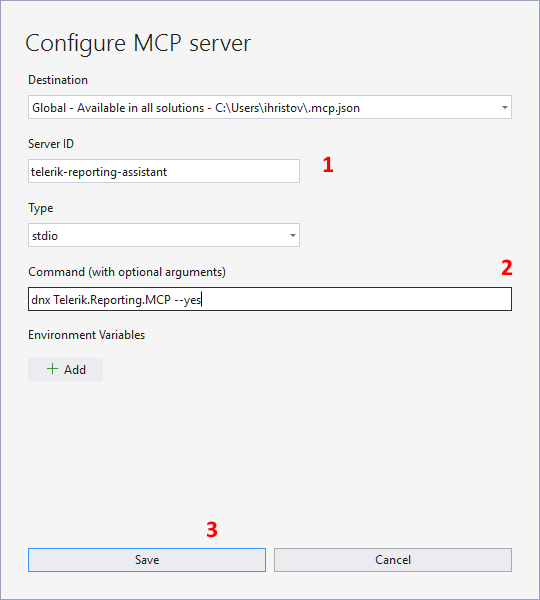This screenshot has width=540, height=600.
Task: Click the Type dropdown arrow
Action: (x=293, y=235)
